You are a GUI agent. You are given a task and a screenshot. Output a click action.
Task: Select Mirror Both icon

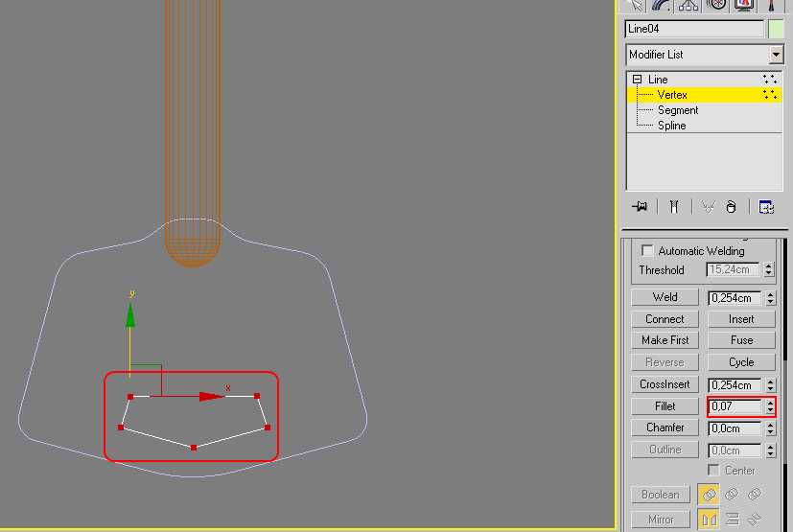point(755,519)
